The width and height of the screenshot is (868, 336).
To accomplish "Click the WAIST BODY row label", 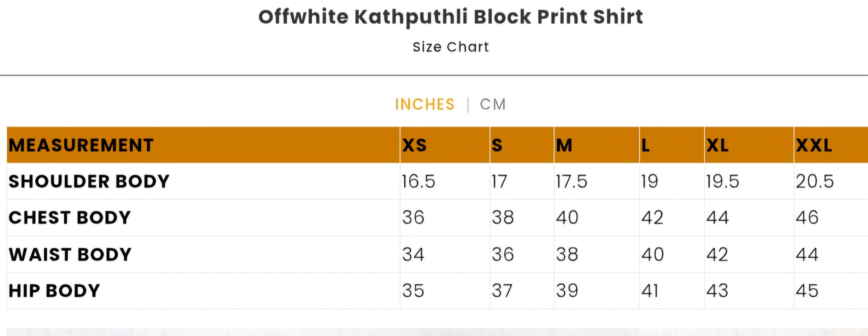I will (x=70, y=254).
